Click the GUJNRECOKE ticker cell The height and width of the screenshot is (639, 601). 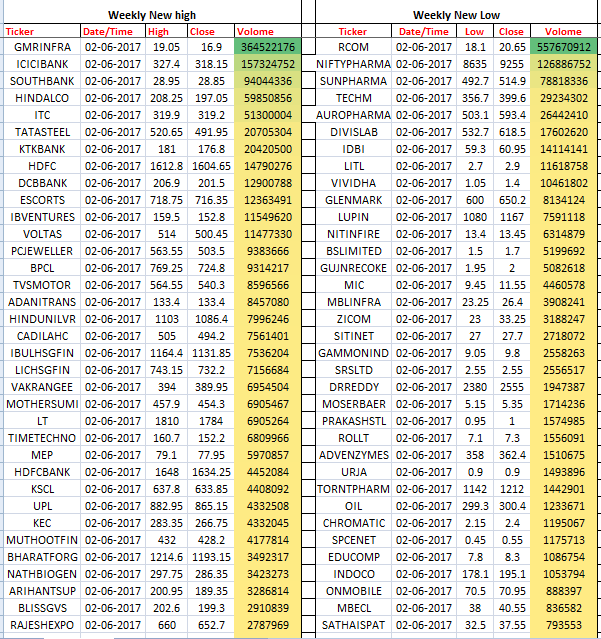point(353,268)
